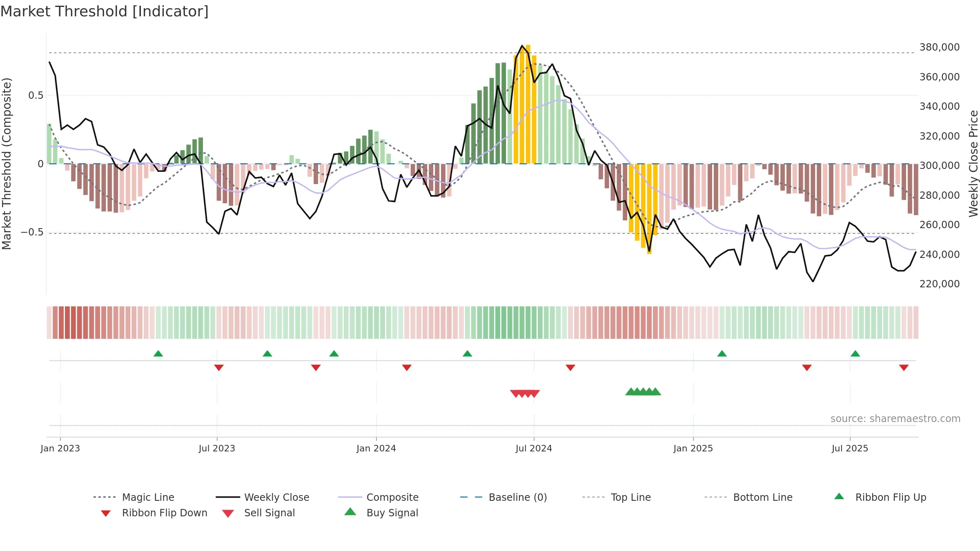Click the green flip-up marker between Jan 2024 and Jul 2024
This screenshot has width=980, height=551.
[x=468, y=353]
